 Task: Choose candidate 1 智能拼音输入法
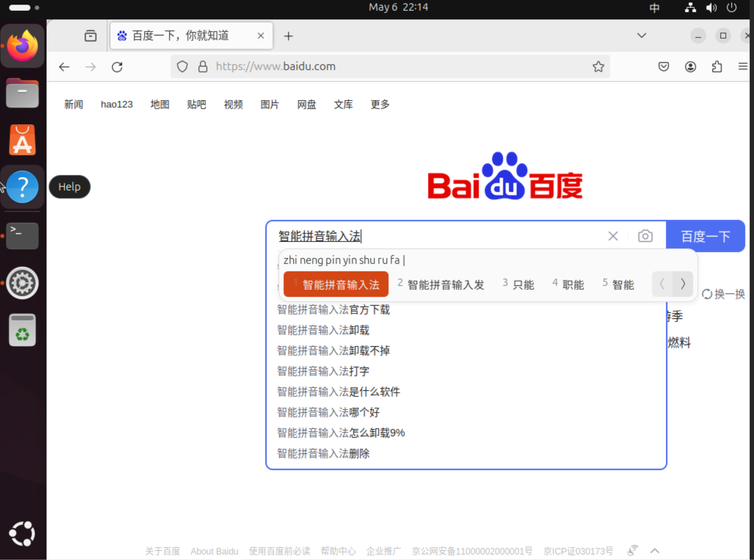(335, 284)
